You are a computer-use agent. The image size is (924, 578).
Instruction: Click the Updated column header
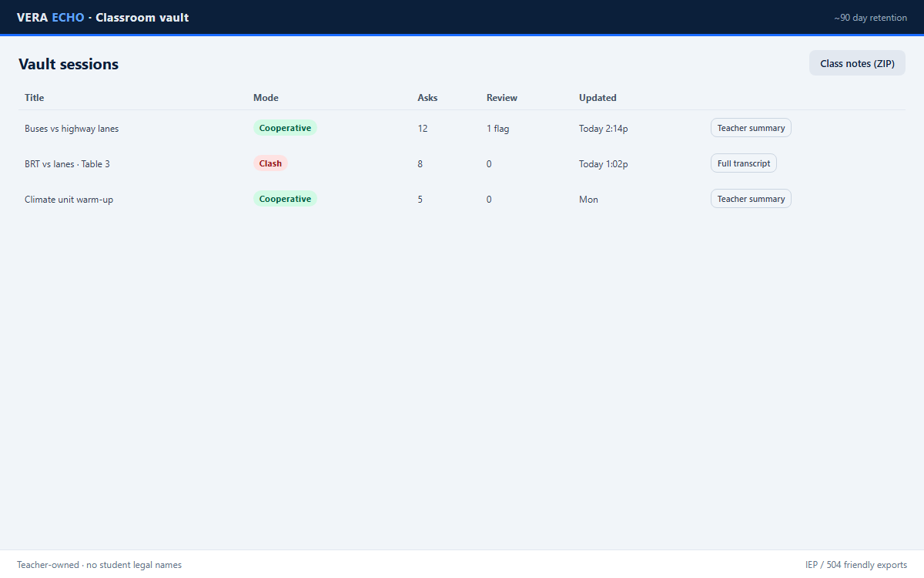[598, 98]
